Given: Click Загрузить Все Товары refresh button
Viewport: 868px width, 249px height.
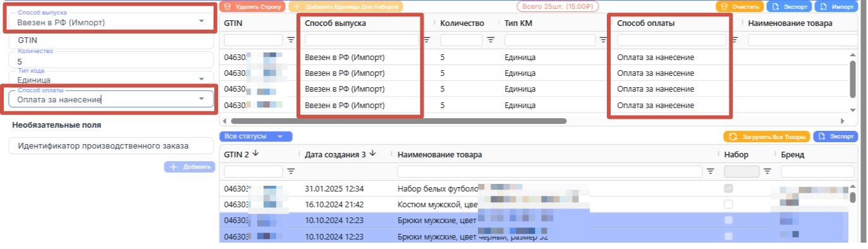Looking at the screenshot, I should pyautogui.click(x=766, y=136).
